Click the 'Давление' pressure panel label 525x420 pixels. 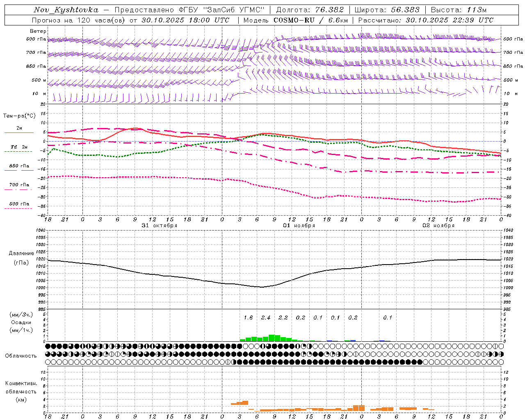point(21,253)
